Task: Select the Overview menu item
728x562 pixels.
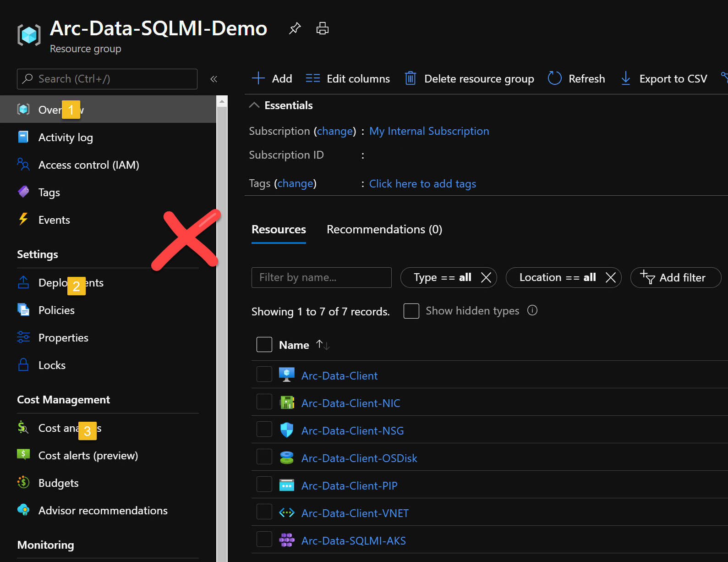Action: tap(108, 109)
